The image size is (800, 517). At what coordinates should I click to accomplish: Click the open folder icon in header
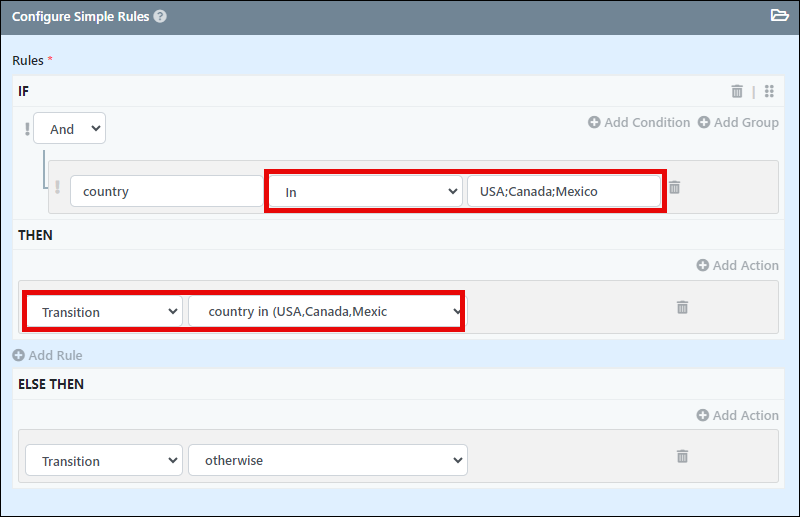pyautogui.click(x=779, y=15)
